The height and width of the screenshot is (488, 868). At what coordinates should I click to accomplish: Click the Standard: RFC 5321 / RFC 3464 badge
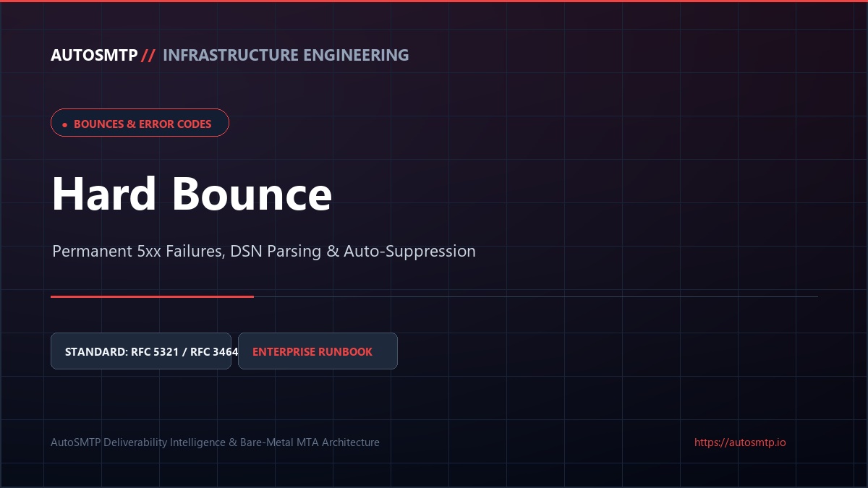coord(141,351)
